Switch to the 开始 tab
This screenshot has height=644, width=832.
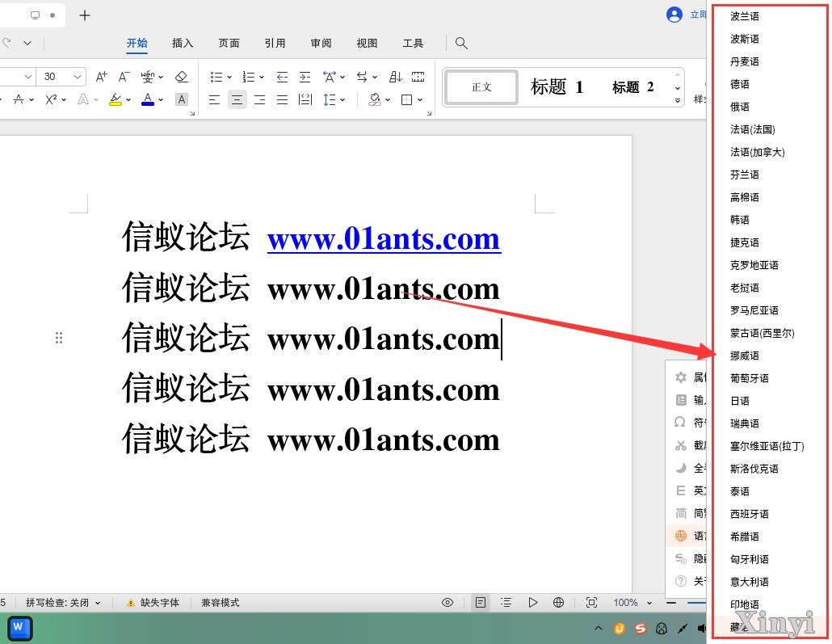(137, 43)
